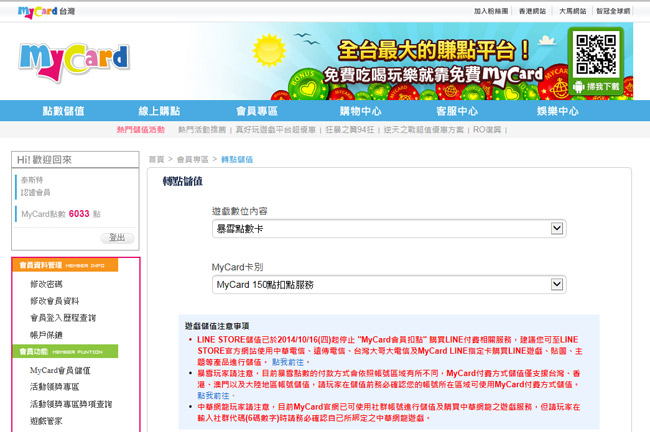
Task: Click 點我前往 link in the LINE STORE notice
Action: coord(288,362)
